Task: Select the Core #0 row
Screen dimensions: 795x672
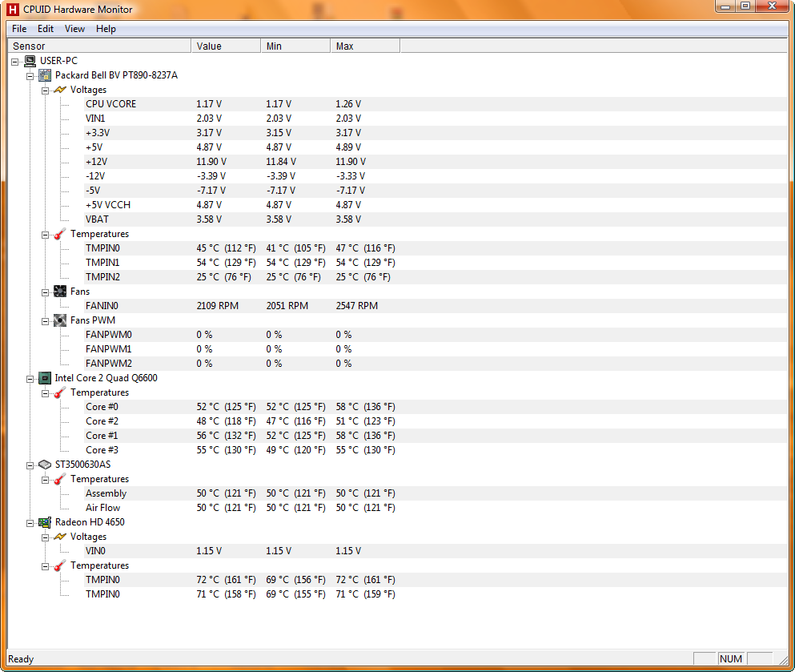Action: (x=436, y=407)
